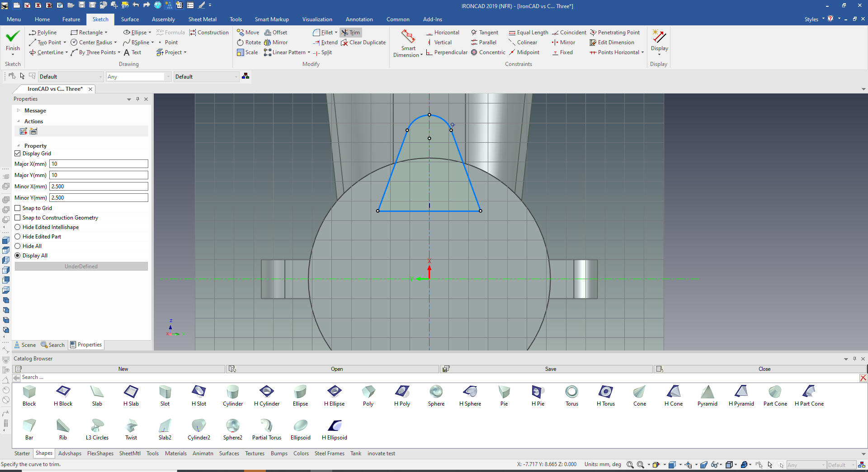The image size is (868, 472).
Task: Expand the Message section
Action: 19,111
